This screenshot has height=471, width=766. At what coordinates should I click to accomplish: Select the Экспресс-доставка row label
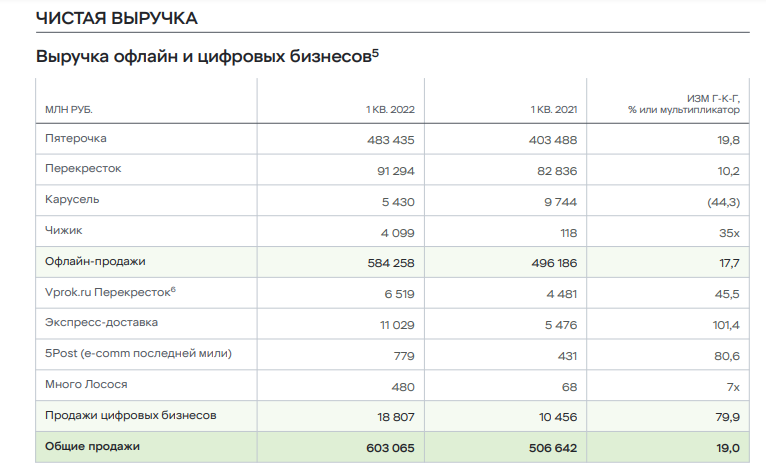point(102,322)
